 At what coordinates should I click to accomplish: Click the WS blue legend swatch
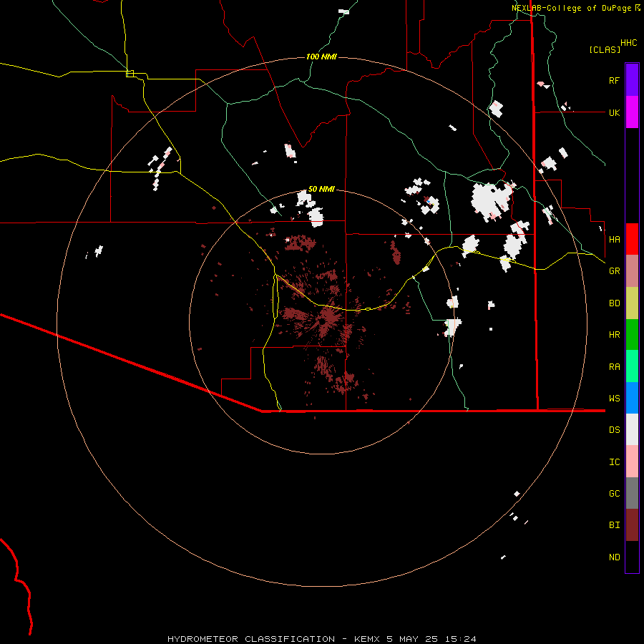click(x=632, y=398)
